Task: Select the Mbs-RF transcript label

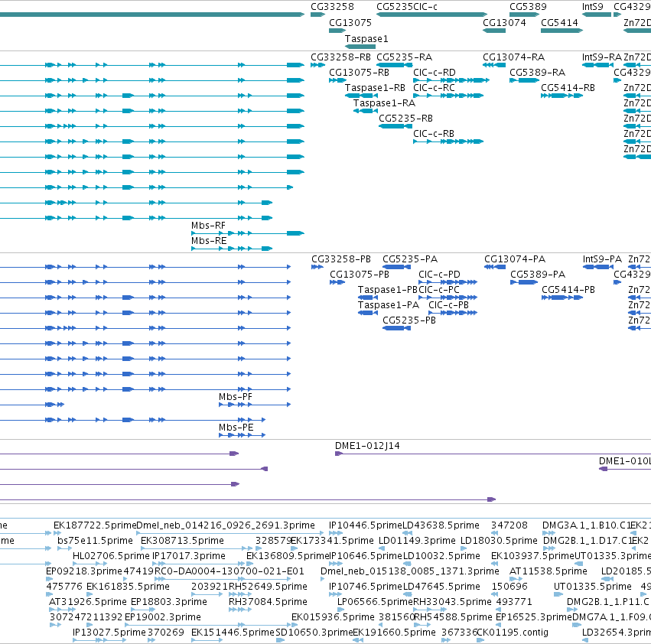Action: coord(208,226)
